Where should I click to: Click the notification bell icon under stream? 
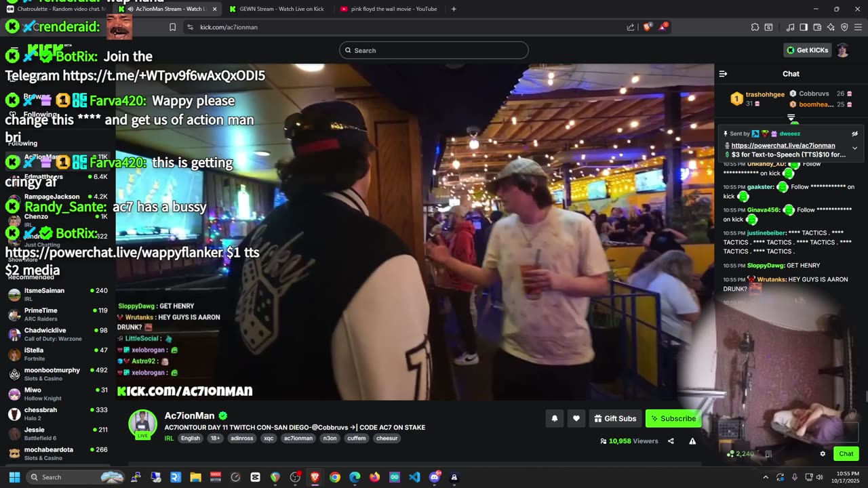pos(554,418)
